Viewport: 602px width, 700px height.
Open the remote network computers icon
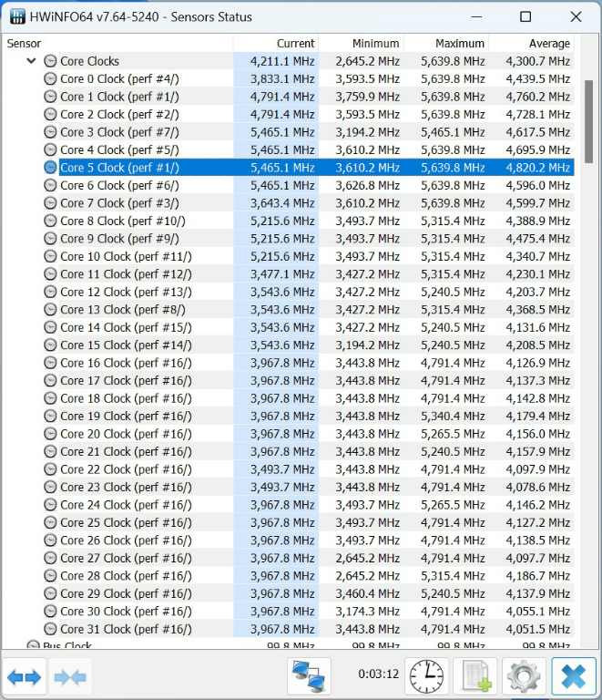[x=309, y=676]
